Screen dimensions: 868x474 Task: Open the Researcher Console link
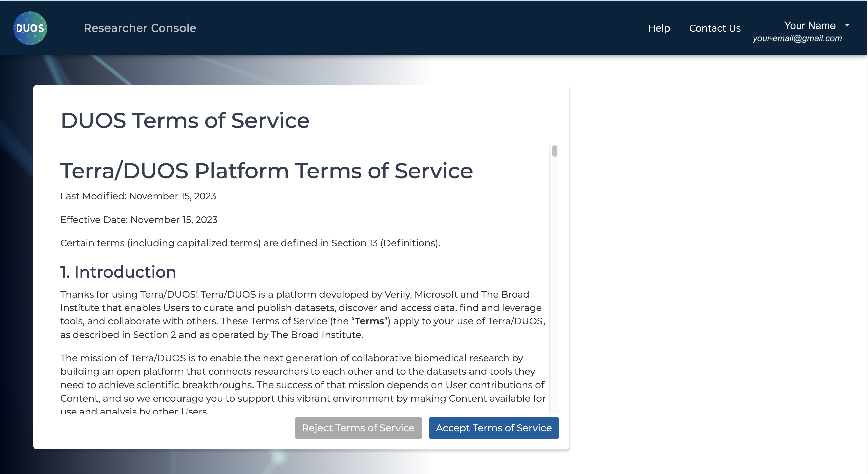point(140,28)
